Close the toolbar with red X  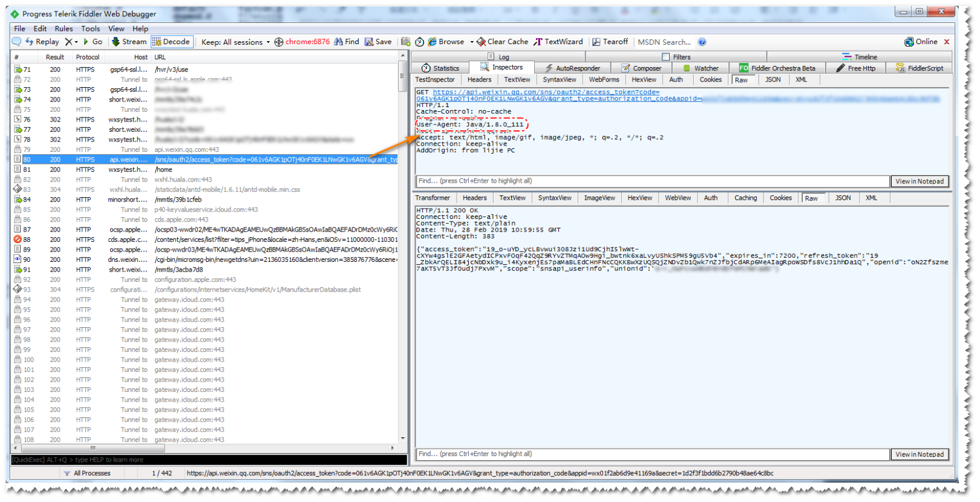click(x=947, y=42)
